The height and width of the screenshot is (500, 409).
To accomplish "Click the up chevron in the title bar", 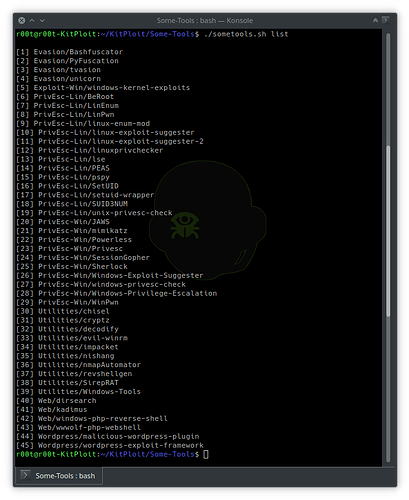I will 32,21.
